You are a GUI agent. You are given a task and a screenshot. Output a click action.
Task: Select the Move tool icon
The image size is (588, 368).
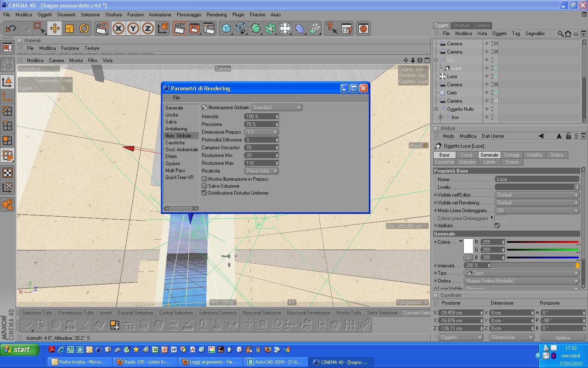[x=54, y=28]
